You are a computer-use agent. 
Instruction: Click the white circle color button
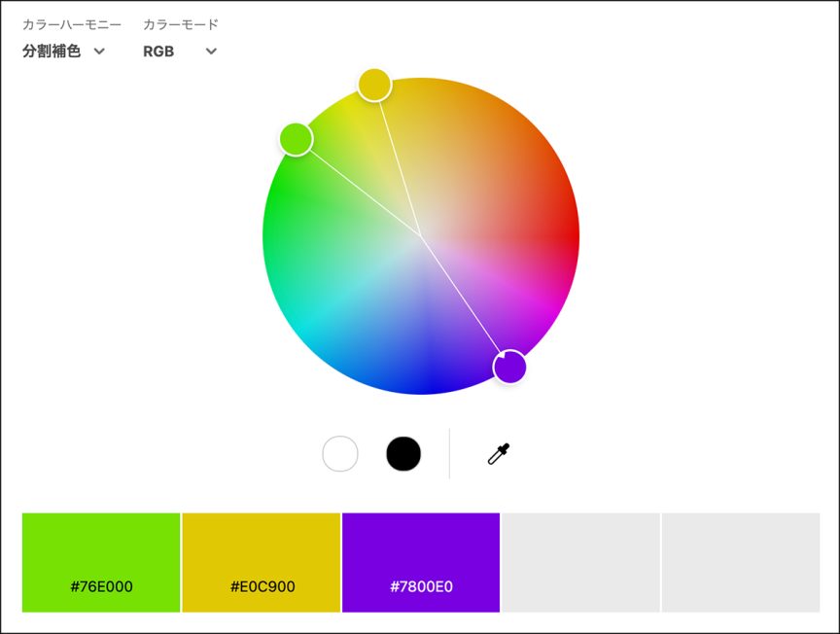point(340,453)
